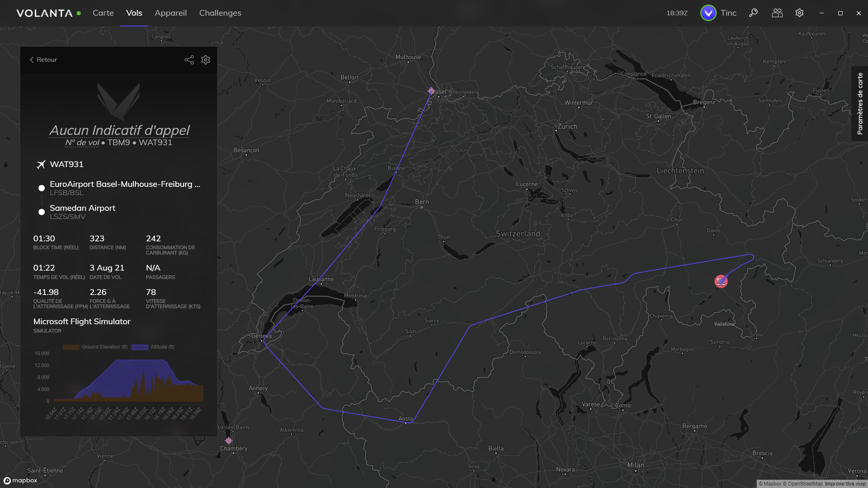Open the Challenges tab
The width and height of the screenshot is (868, 488).
click(220, 13)
